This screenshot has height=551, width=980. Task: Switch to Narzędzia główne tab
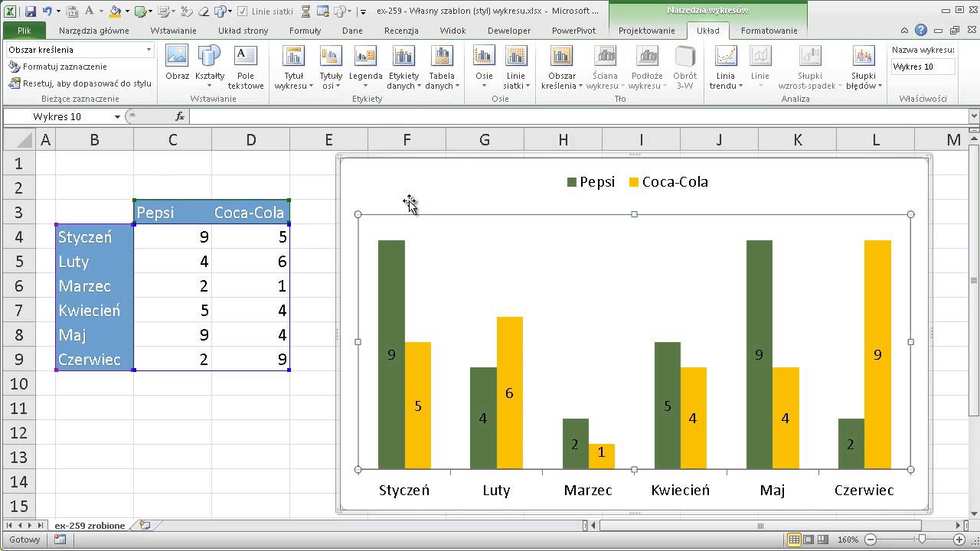point(94,31)
